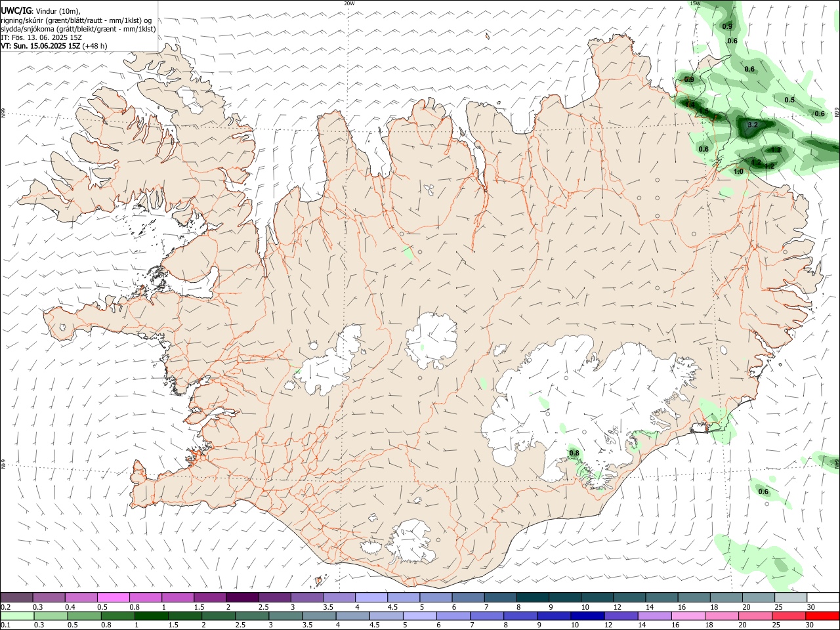
Task: Click the 0.1 label under the lower scale
Action: [6, 625]
